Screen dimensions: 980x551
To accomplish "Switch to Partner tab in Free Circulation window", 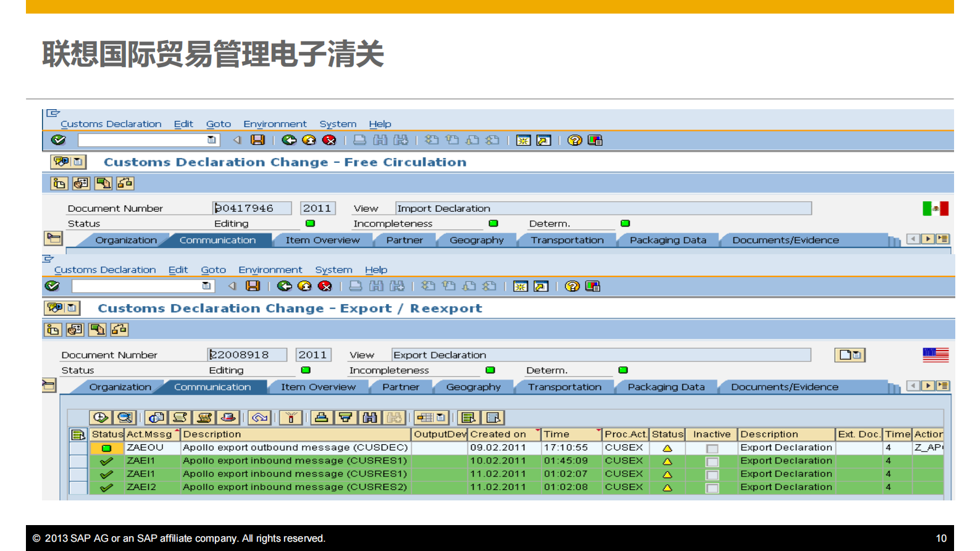I will click(404, 240).
